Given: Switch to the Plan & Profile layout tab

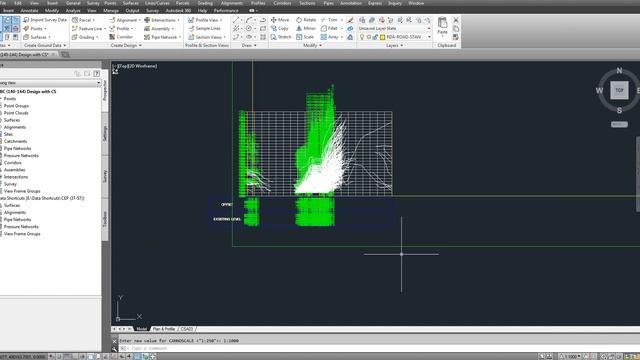Looking at the screenshot, I should click(164, 329).
